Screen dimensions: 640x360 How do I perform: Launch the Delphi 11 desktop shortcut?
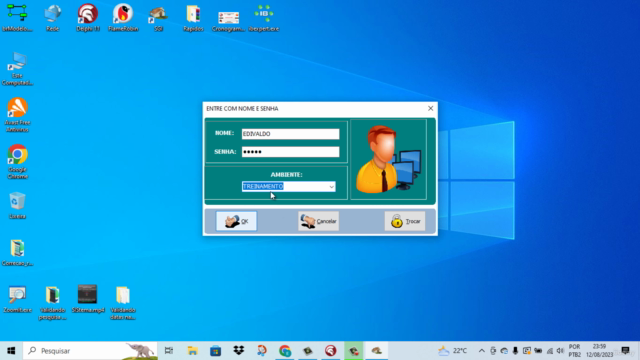(88, 18)
